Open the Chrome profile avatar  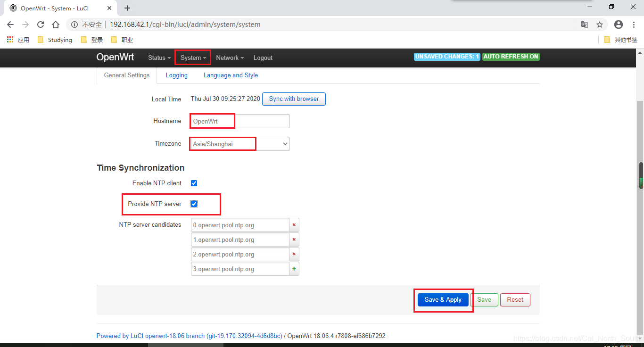click(619, 25)
